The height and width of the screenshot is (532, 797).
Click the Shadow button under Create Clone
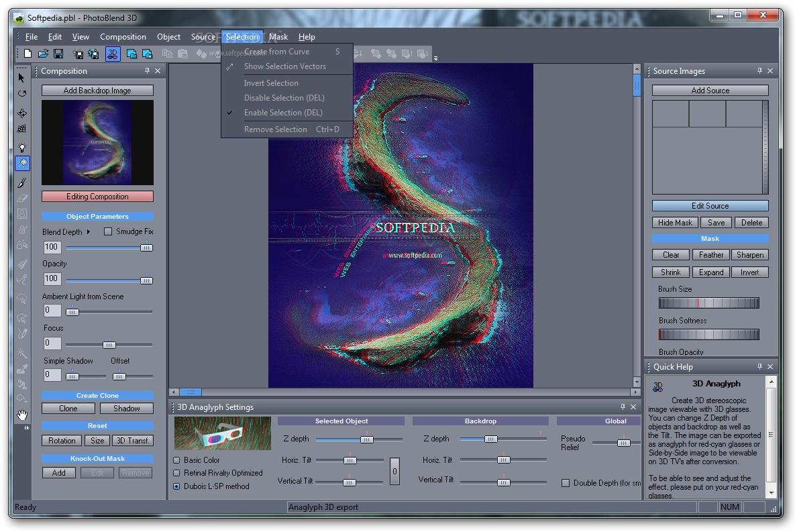pyautogui.click(x=127, y=408)
